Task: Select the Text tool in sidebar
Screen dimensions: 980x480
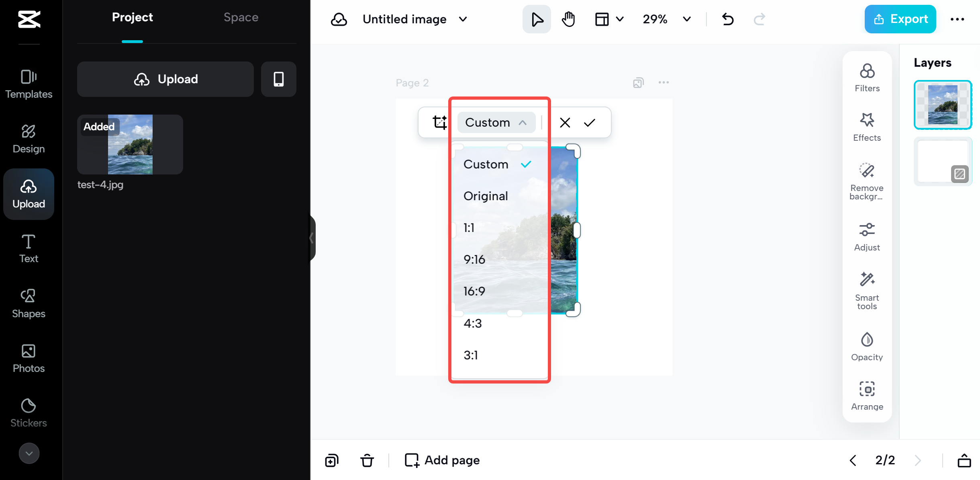Action: [x=29, y=248]
